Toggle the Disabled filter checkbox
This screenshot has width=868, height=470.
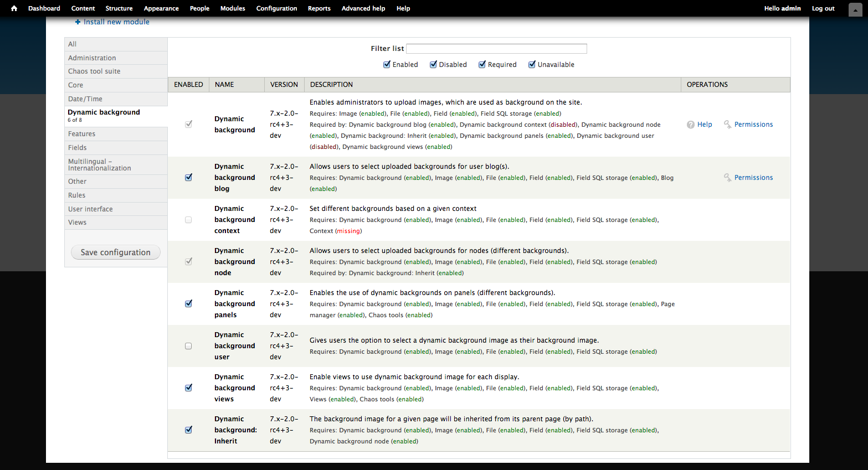[434, 65]
